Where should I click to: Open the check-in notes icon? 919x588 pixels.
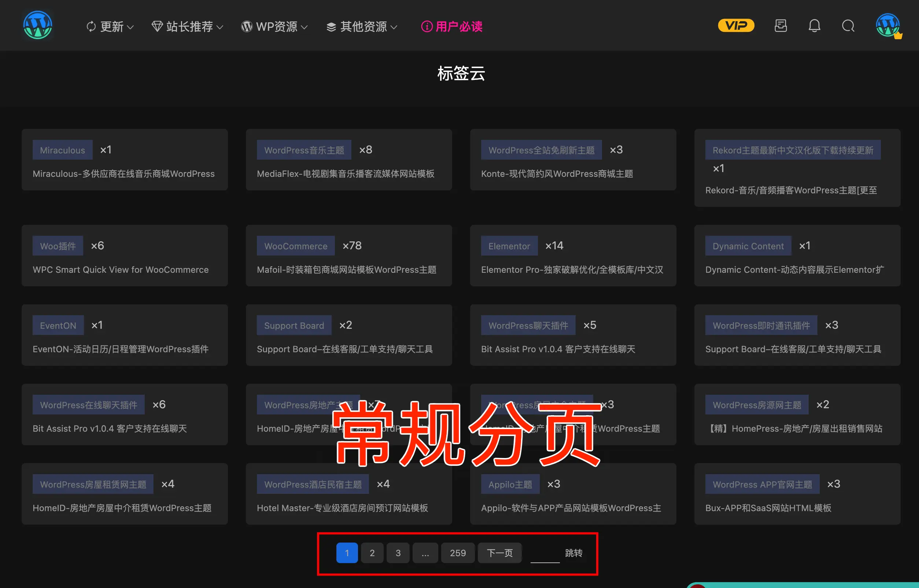[x=780, y=26]
